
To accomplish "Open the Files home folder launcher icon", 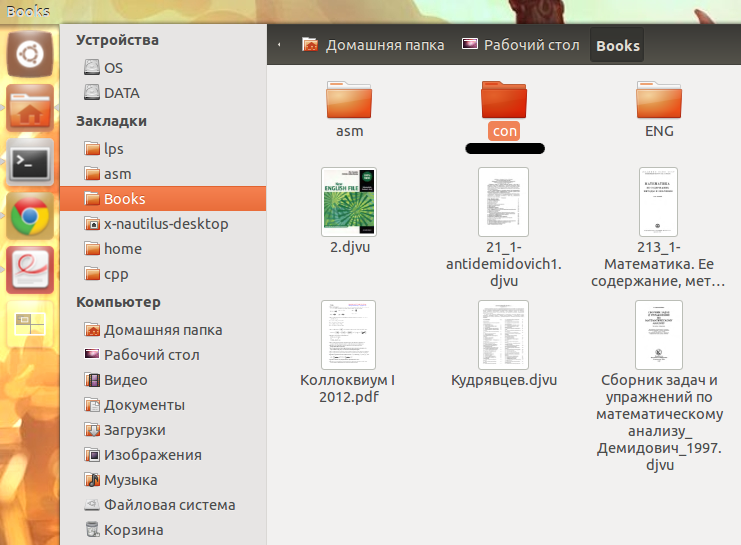I will click(x=30, y=108).
